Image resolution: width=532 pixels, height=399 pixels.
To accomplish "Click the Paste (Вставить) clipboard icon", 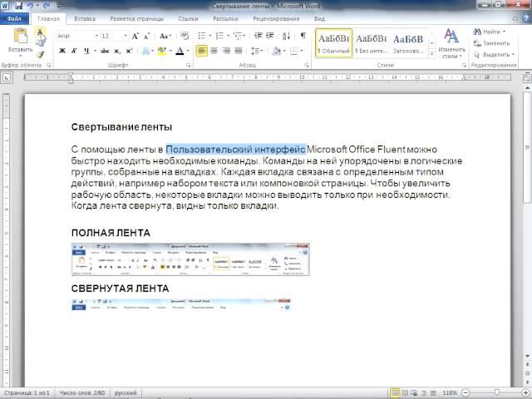I will [20, 36].
